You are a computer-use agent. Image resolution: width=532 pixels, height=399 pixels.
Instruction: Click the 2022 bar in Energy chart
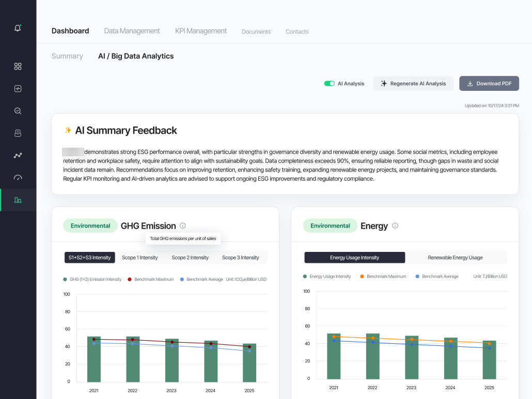372,356
